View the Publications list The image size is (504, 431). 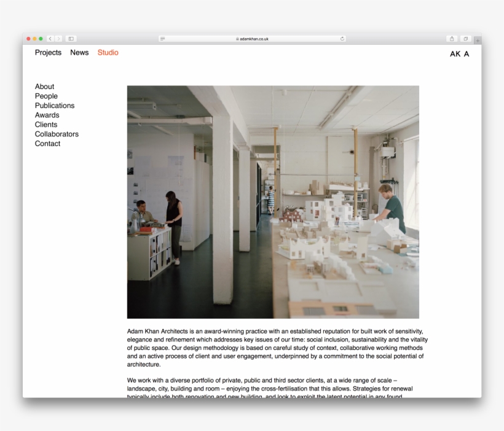[x=55, y=106]
